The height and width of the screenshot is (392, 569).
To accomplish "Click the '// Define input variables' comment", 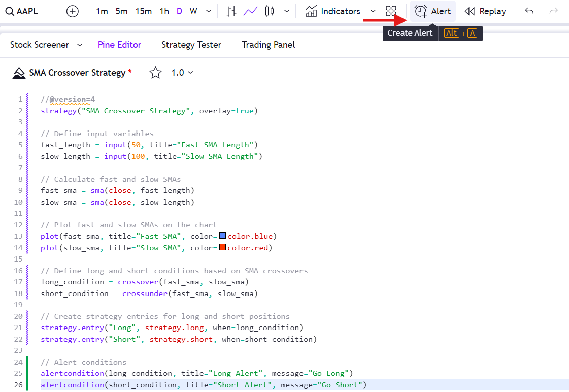I will 97,134.
